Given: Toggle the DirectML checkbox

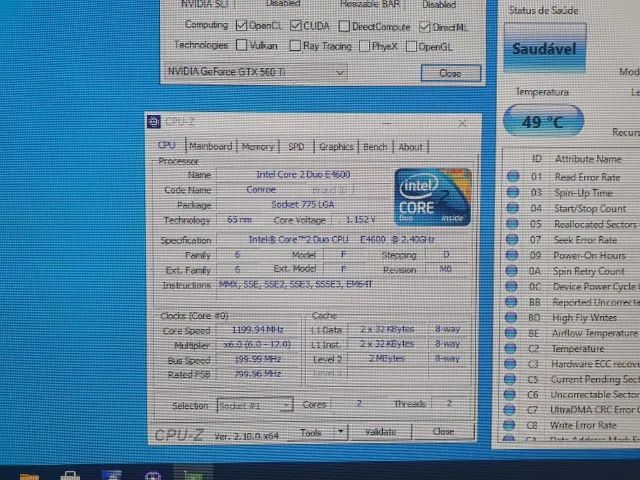Looking at the screenshot, I should [x=424, y=27].
